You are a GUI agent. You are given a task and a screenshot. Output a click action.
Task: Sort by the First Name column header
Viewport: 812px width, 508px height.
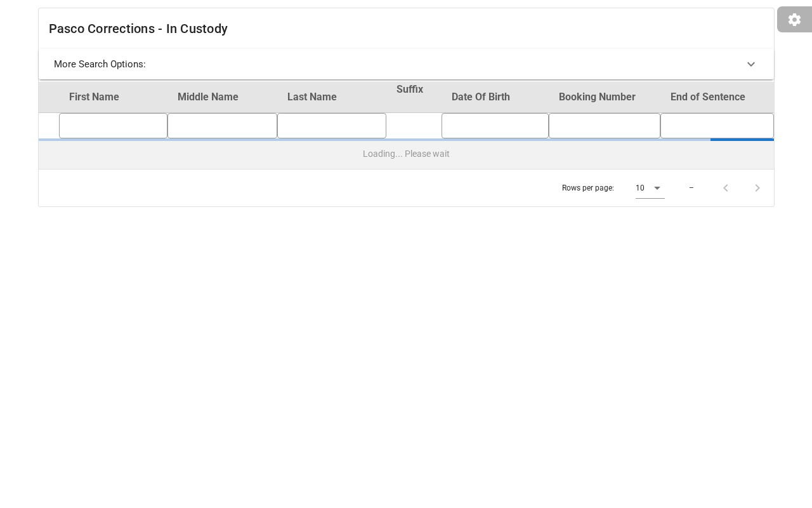point(94,97)
